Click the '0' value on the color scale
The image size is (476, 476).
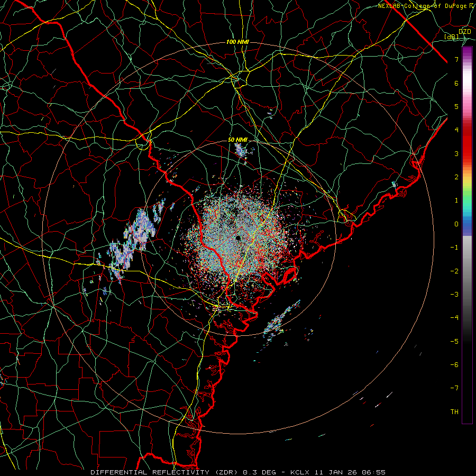tap(456, 224)
